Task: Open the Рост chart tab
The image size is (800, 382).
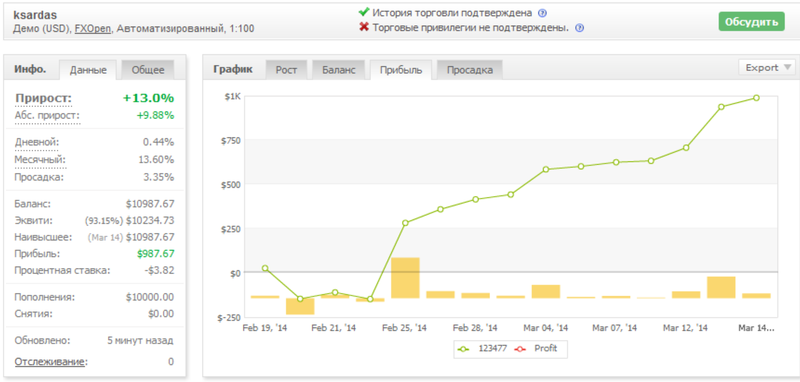Action: click(x=286, y=70)
